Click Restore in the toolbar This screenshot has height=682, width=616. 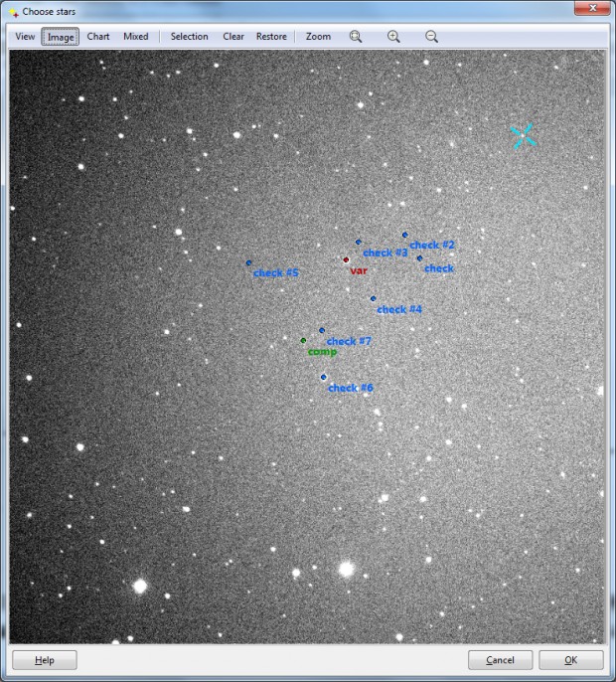click(x=271, y=37)
